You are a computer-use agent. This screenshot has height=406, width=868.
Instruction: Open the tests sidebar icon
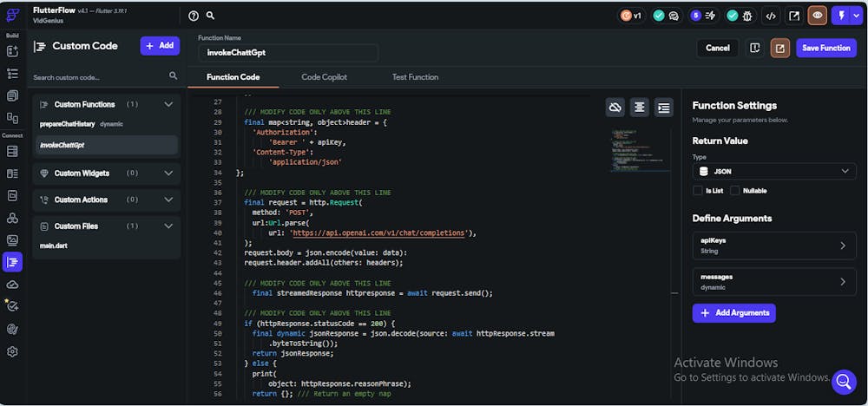12,306
